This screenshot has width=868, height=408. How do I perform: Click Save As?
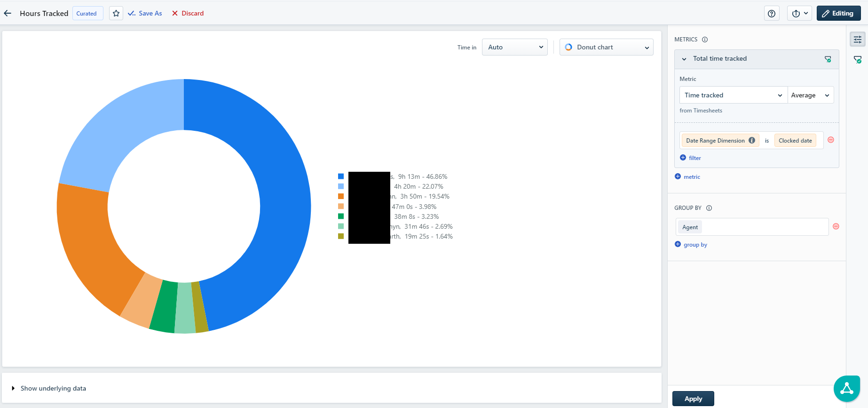tap(145, 13)
